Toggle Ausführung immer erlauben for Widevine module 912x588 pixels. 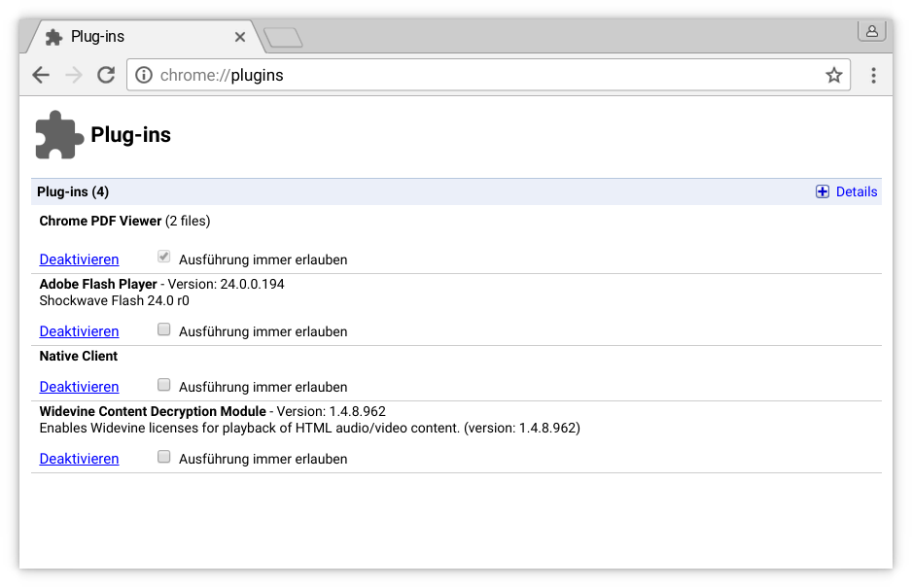click(163, 456)
